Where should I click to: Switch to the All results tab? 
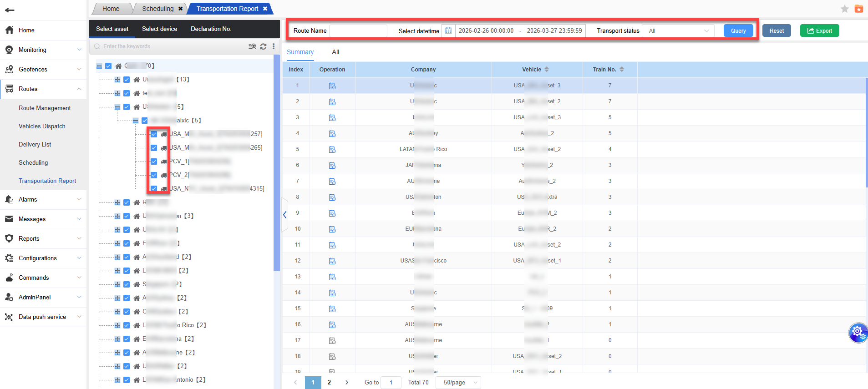(335, 52)
